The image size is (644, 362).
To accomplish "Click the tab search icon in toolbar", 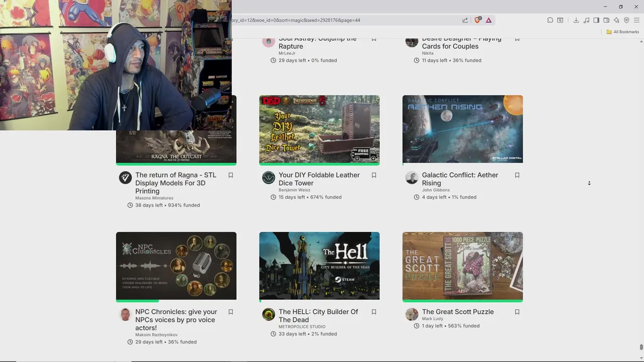I will point(560,20).
